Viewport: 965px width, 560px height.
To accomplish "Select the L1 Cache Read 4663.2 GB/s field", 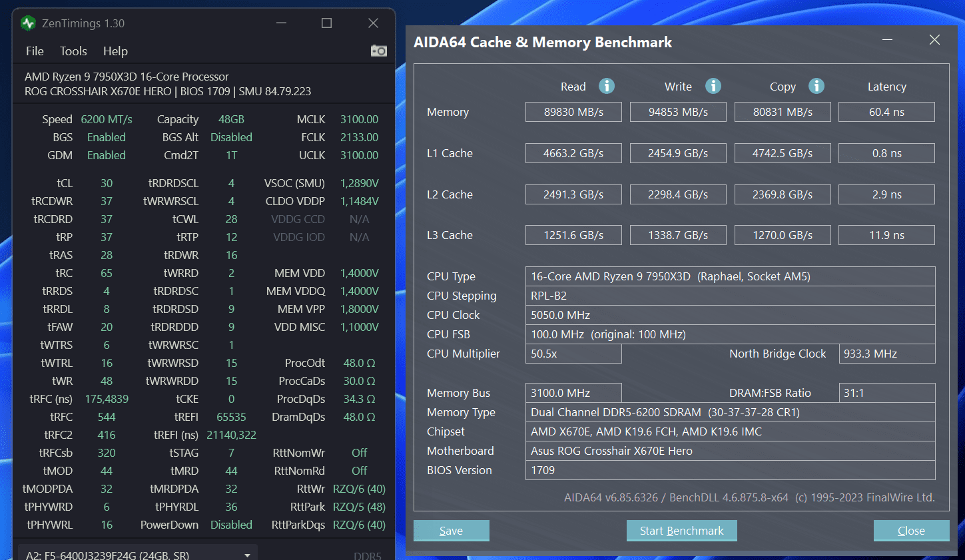I will pyautogui.click(x=573, y=153).
